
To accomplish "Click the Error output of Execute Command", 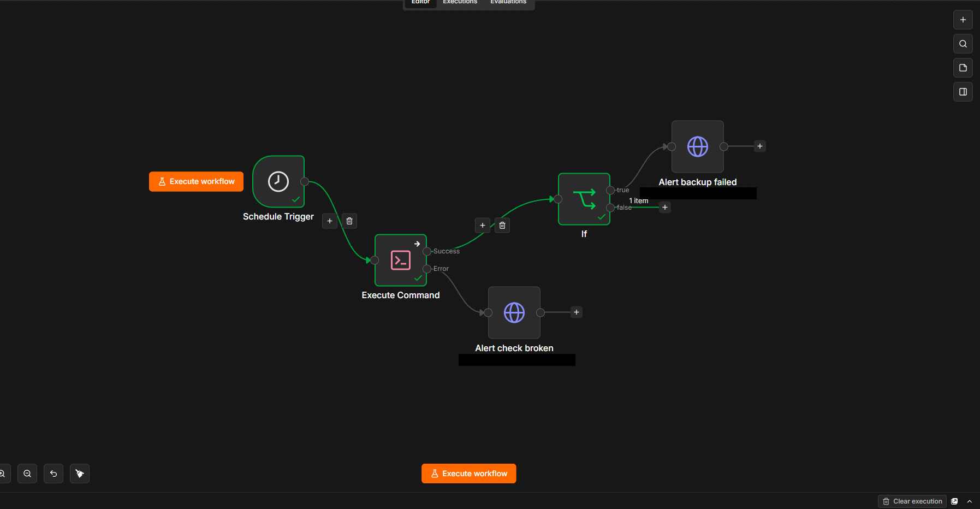I will [427, 269].
